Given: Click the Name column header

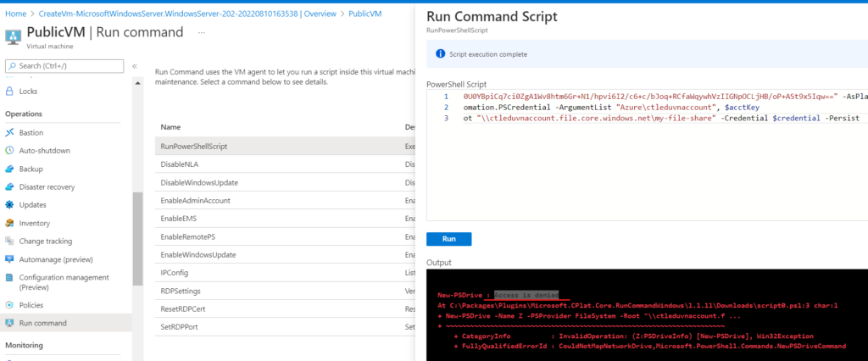Looking at the screenshot, I should (x=170, y=127).
